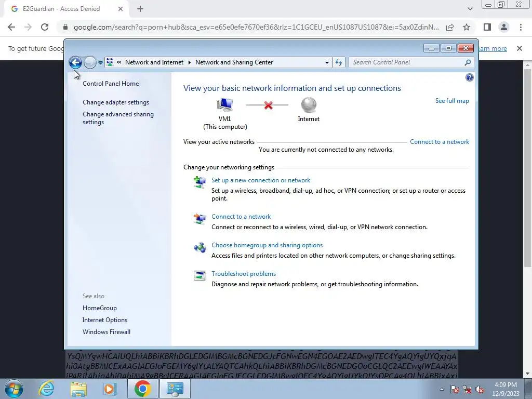Click Chrome forward button
Image resolution: width=532 pixels, height=399 pixels.
28,27
